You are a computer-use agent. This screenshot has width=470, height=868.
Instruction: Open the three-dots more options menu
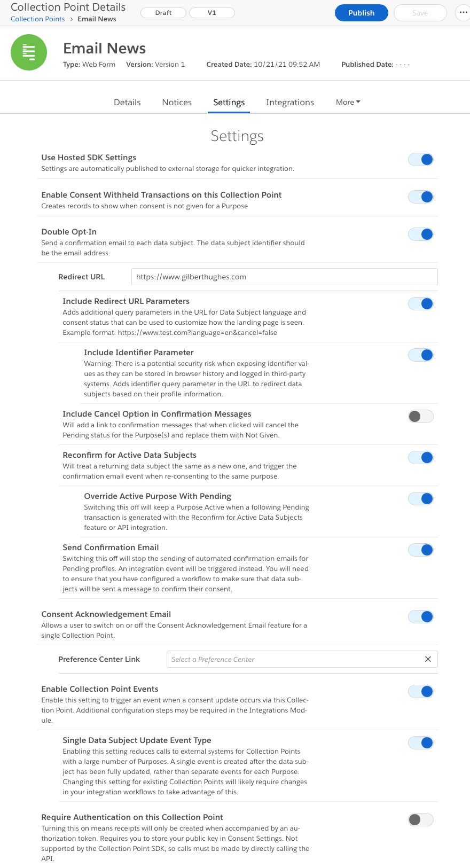463,12
